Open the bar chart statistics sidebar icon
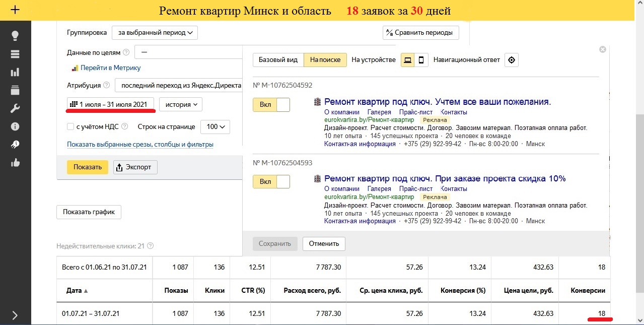The width and height of the screenshot is (644, 325). pyautogui.click(x=15, y=72)
